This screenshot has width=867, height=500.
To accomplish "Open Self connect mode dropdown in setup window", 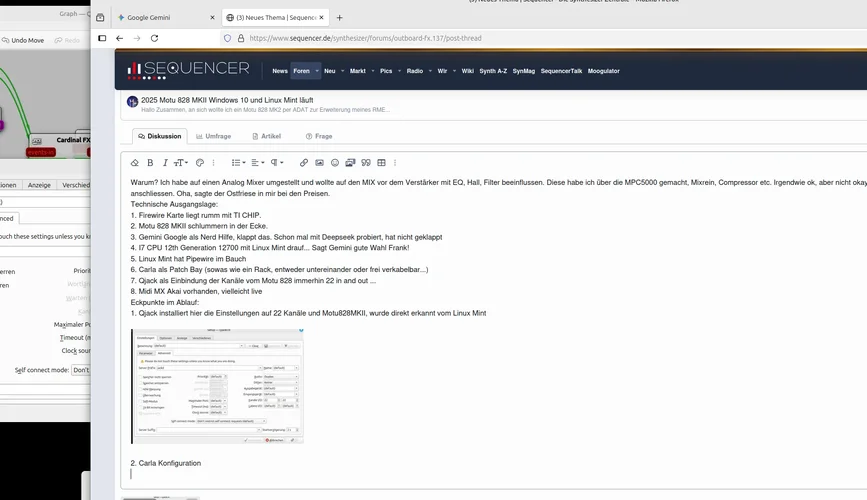I will [x=81, y=370].
